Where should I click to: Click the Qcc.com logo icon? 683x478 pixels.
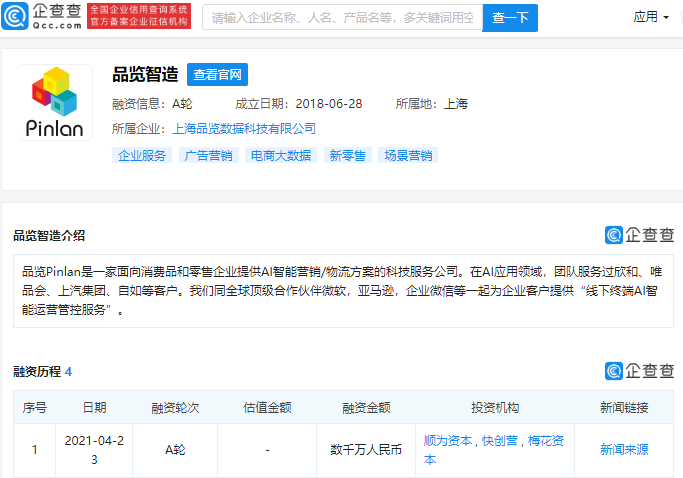[15, 17]
